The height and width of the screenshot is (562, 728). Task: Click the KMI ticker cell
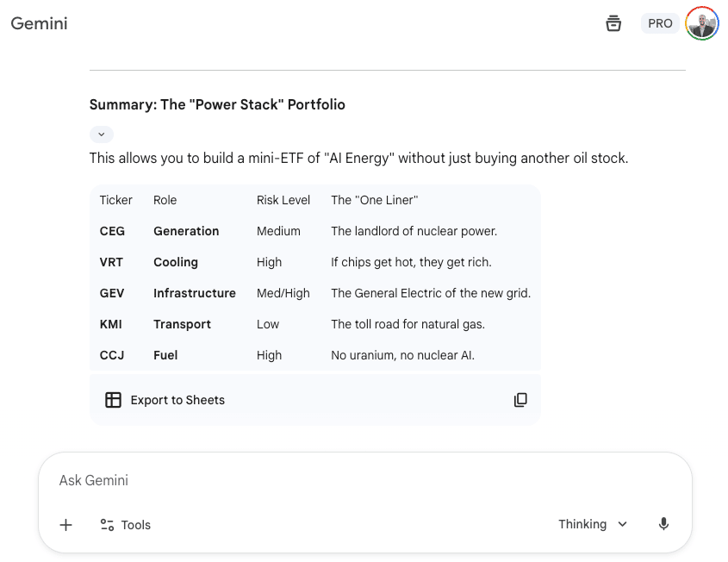click(x=111, y=324)
